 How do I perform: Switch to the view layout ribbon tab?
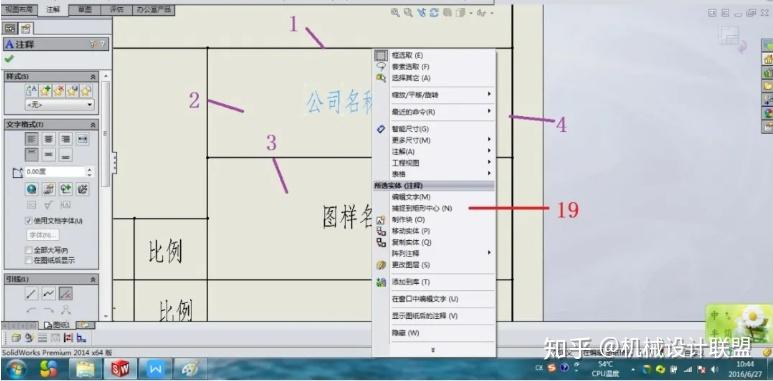click(x=18, y=9)
